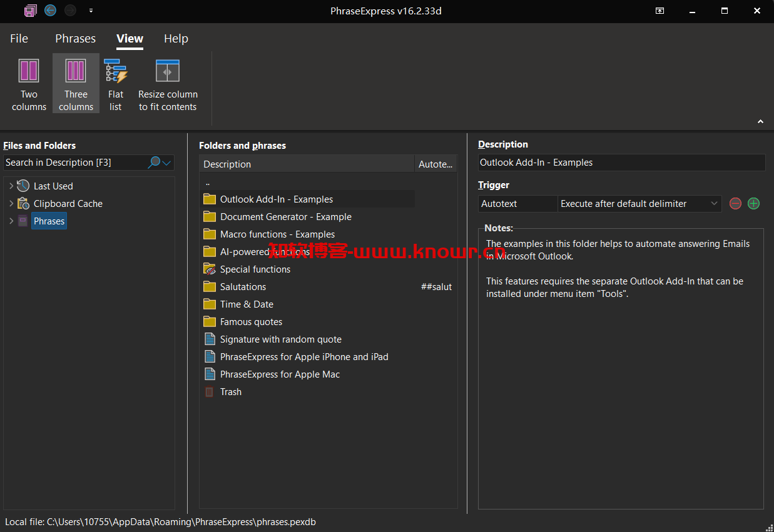
Task: Add trigger with green plus button
Action: coord(754,204)
